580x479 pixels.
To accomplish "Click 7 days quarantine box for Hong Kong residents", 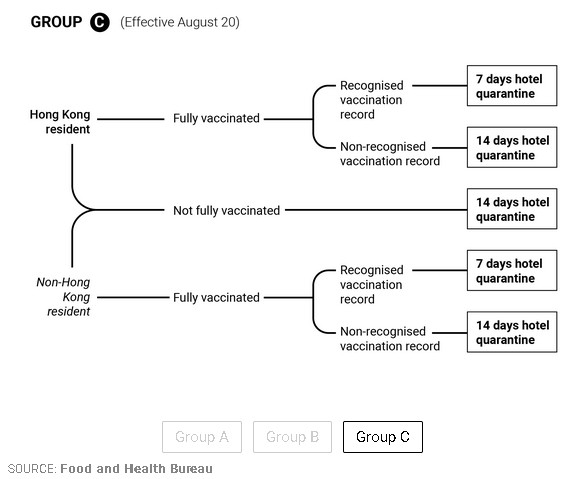I will click(x=512, y=86).
